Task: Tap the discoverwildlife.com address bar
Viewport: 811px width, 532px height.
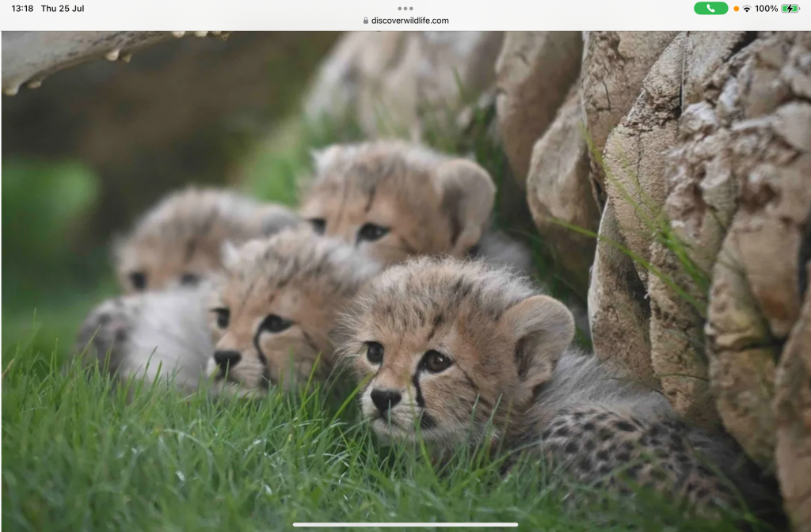Action: [406, 21]
